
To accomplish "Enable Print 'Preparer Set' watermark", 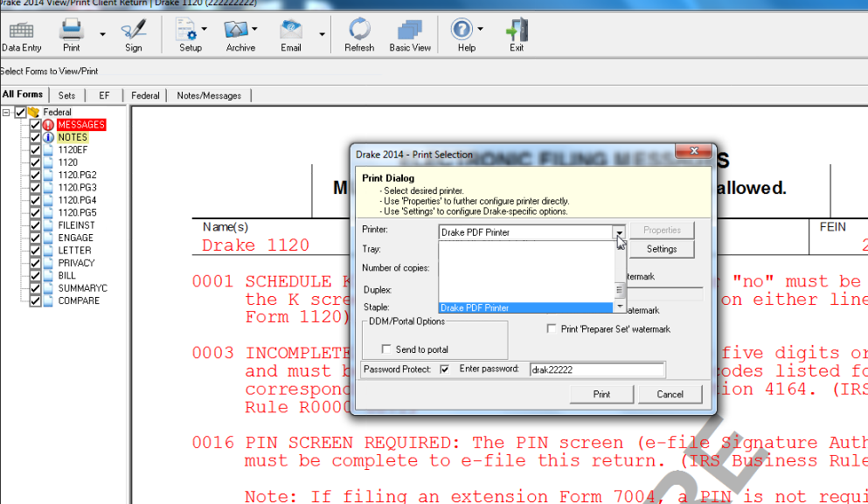I will tap(552, 328).
